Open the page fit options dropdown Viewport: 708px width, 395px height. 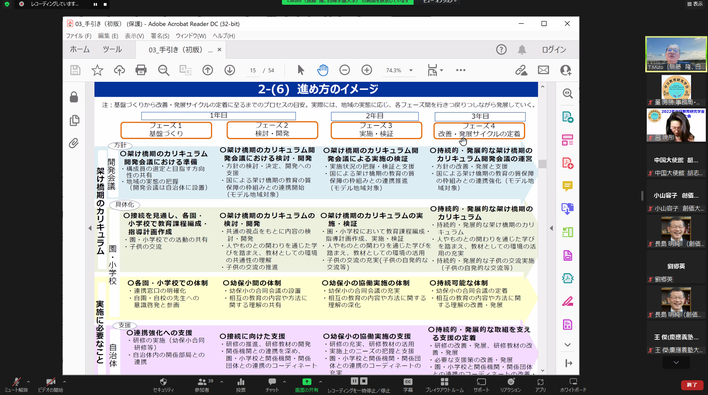(435, 70)
